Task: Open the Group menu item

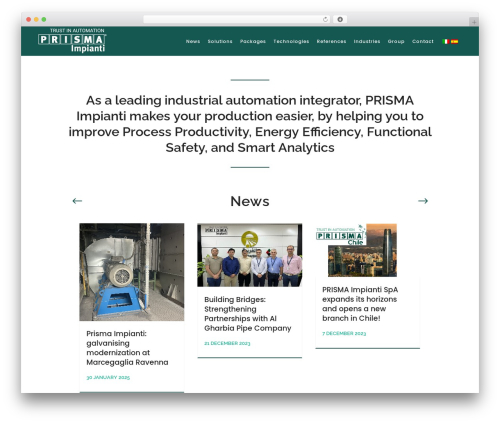Action: 396,41
